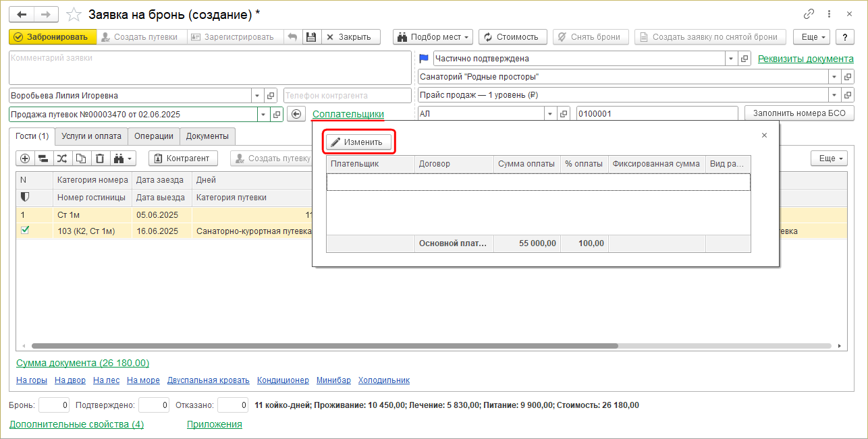Expand the Воробьева Лилия Игоревна dropdown arrow
The image size is (868, 439).
pyautogui.click(x=257, y=96)
